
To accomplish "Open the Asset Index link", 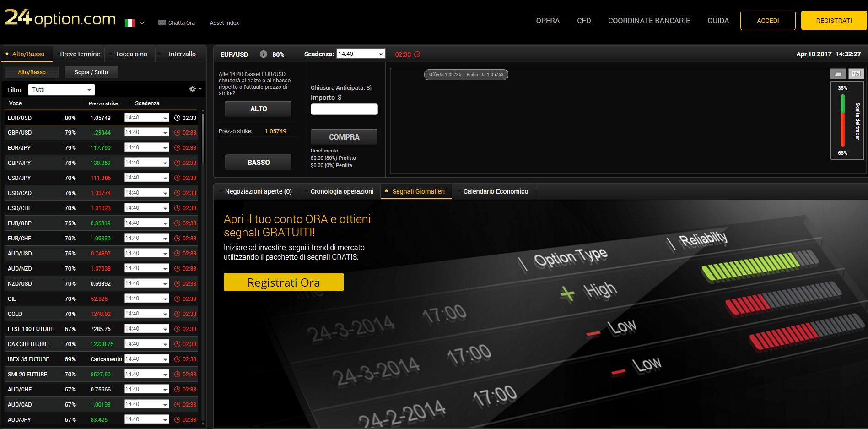I will [x=224, y=23].
